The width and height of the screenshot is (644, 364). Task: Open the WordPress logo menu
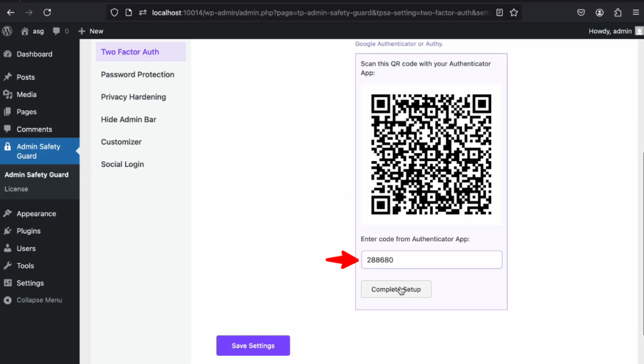coord(8,31)
